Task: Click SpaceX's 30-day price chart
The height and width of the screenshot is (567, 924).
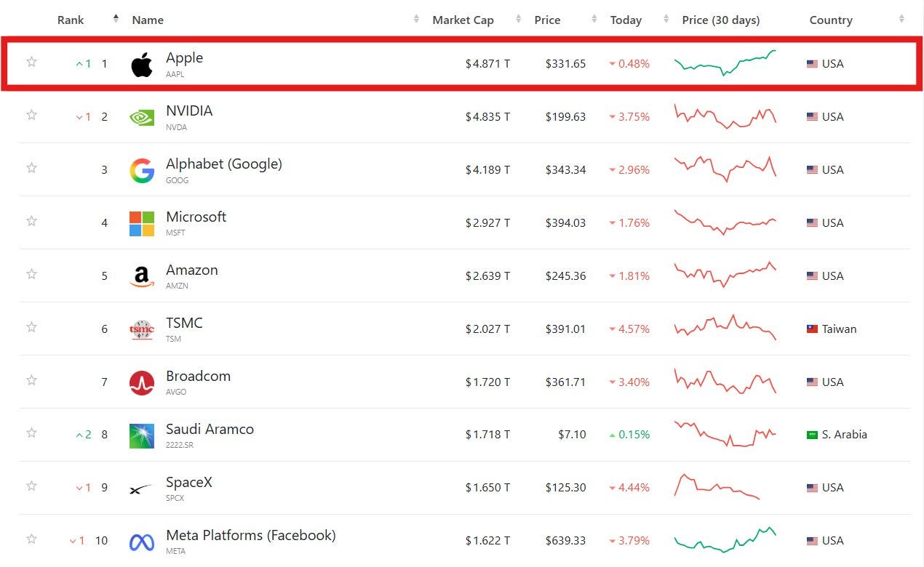Action: [x=717, y=486]
